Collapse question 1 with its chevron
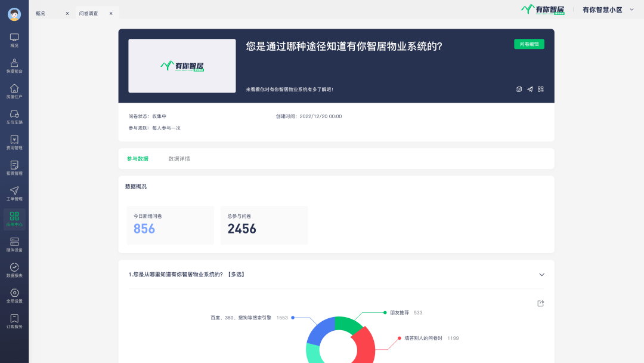644x363 pixels. pyautogui.click(x=541, y=275)
